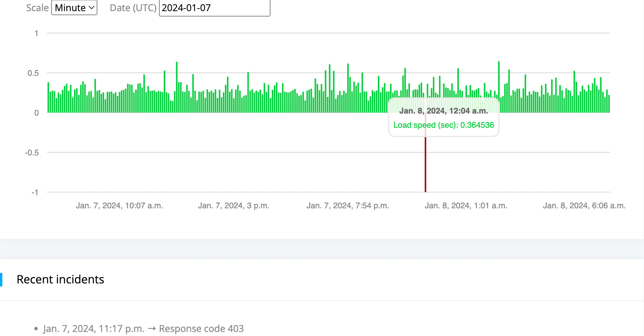The image size is (644, 336).
Task: Click the 'Jan. 8, 2024, 6:06 a.m.' axis label
Action: 584,206
